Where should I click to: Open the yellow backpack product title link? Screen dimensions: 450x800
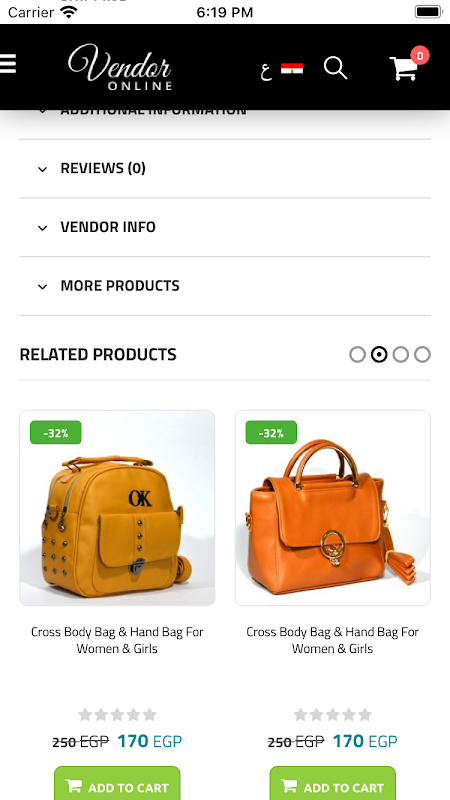point(117,640)
